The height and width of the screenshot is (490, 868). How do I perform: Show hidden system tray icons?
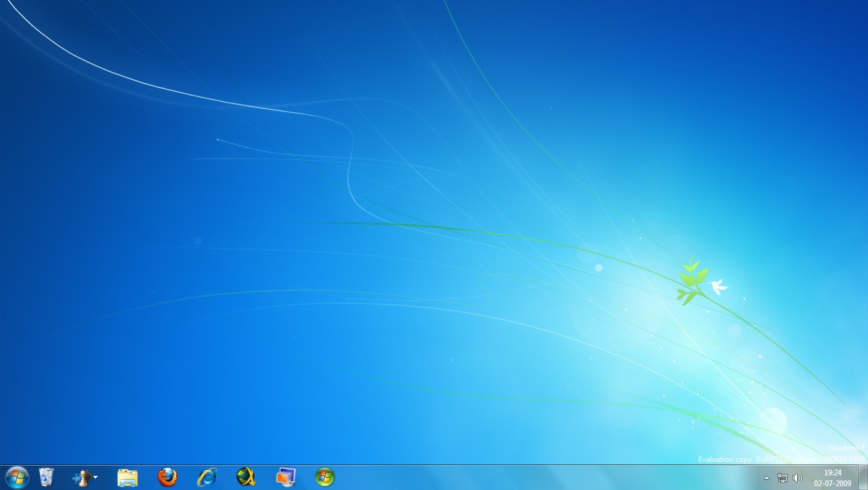tap(767, 478)
